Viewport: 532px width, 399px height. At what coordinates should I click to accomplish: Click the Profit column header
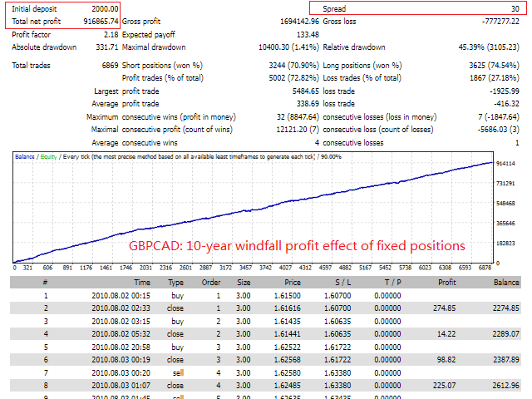pyautogui.click(x=447, y=283)
